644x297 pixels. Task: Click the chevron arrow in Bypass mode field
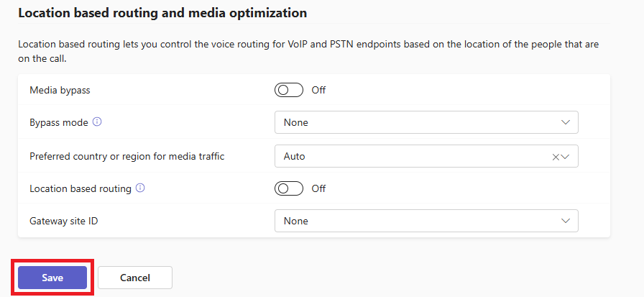click(565, 122)
